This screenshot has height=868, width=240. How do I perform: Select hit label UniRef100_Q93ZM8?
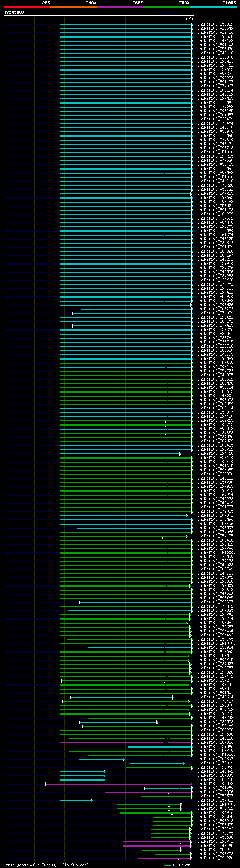pyautogui.click(x=215, y=148)
